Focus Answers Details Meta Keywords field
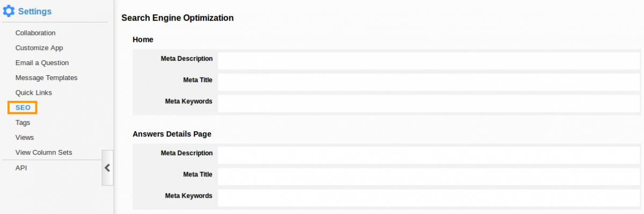The height and width of the screenshot is (214, 644). pyautogui.click(x=429, y=198)
